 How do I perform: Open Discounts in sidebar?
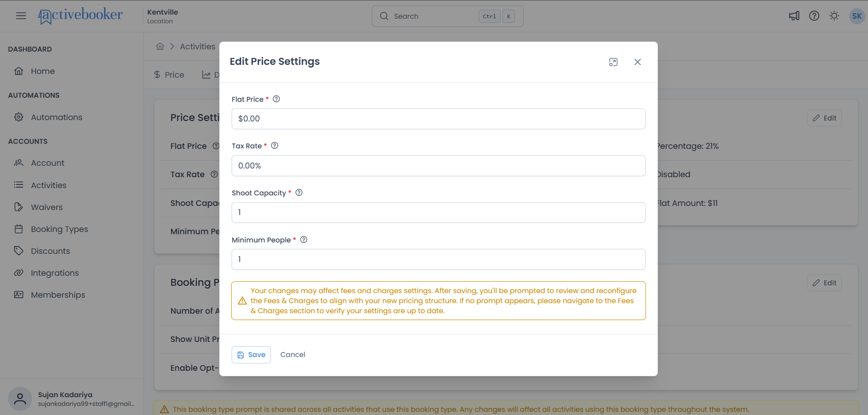click(x=50, y=251)
